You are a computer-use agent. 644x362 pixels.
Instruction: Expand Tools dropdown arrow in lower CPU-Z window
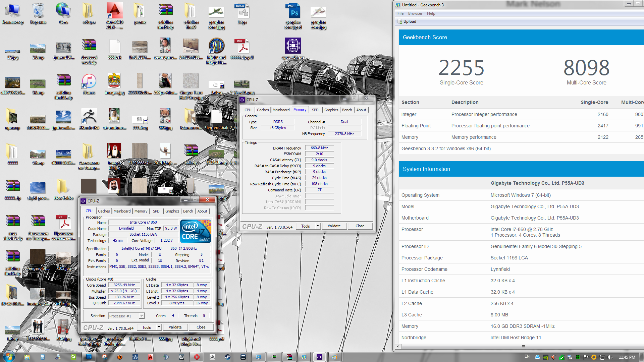159,327
